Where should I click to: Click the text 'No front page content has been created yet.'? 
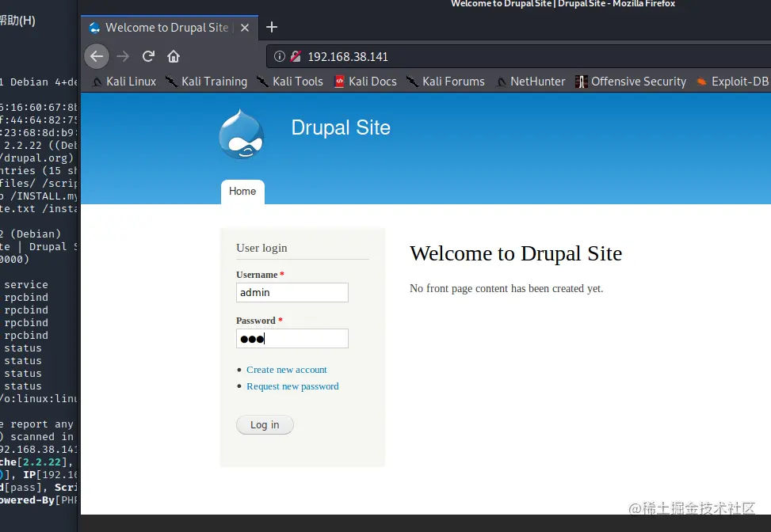point(506,288)
